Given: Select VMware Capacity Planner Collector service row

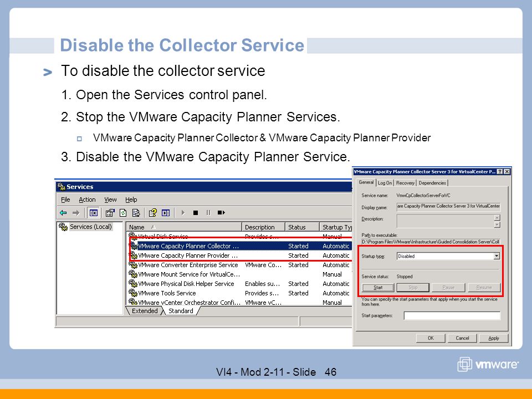Looking at the screenshot, I should coord(240,246).
